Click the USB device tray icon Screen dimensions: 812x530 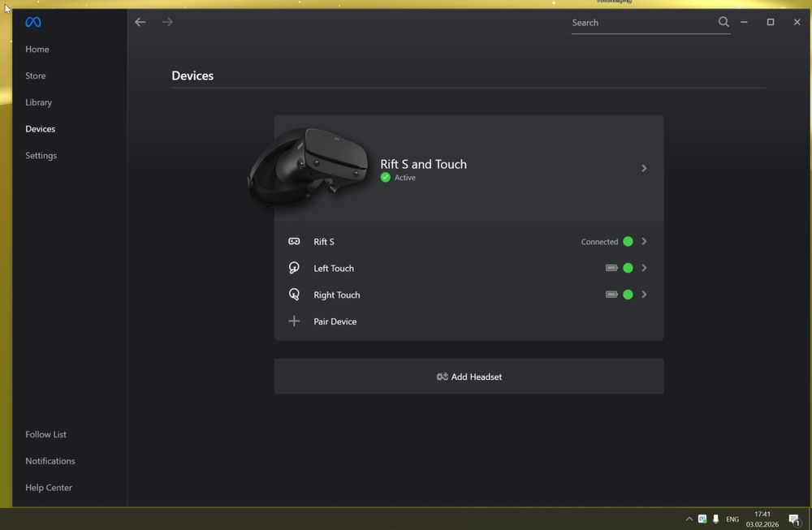point(715,519)
